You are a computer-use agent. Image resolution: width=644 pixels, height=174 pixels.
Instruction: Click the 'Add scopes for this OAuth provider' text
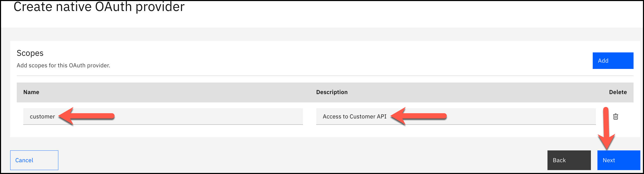(63, 66)
